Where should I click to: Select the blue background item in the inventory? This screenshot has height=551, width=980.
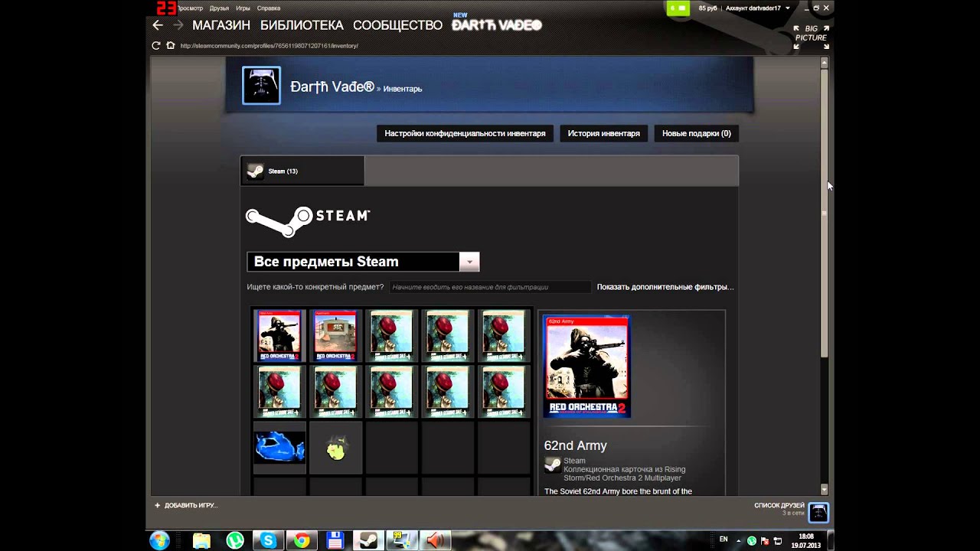click(x=279, y=447)
